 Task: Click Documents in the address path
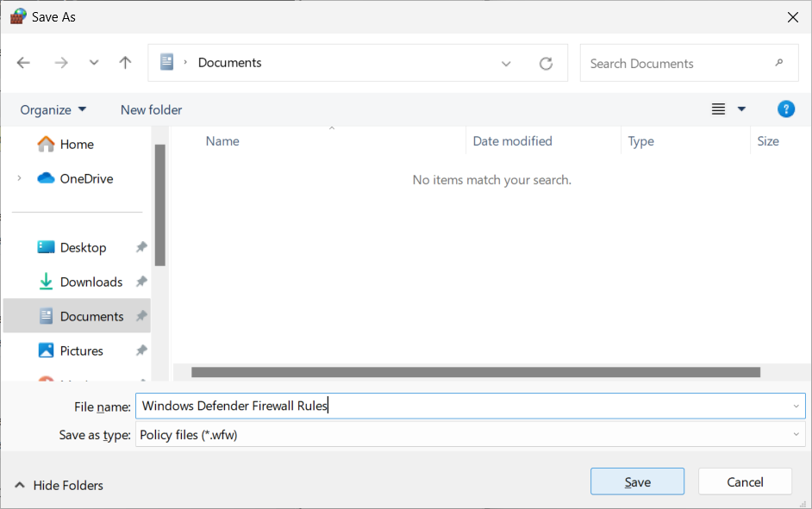pos(230,63)
